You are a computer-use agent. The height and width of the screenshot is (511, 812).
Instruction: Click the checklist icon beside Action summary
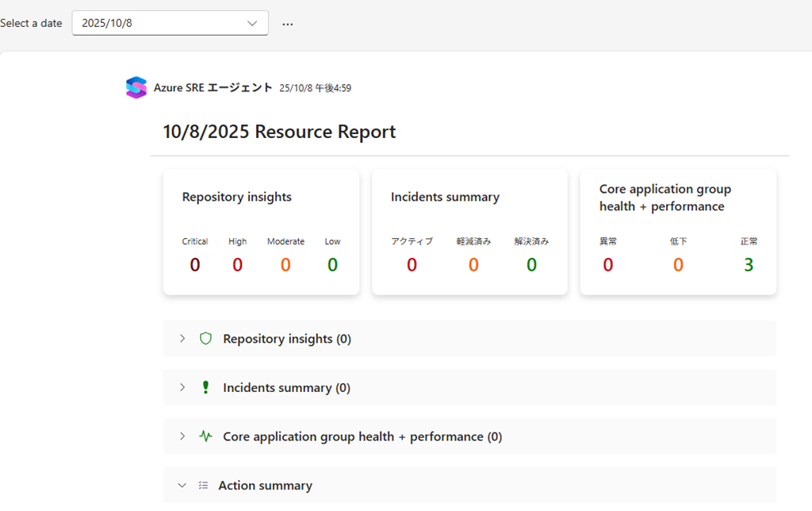(x=204, y=486)
